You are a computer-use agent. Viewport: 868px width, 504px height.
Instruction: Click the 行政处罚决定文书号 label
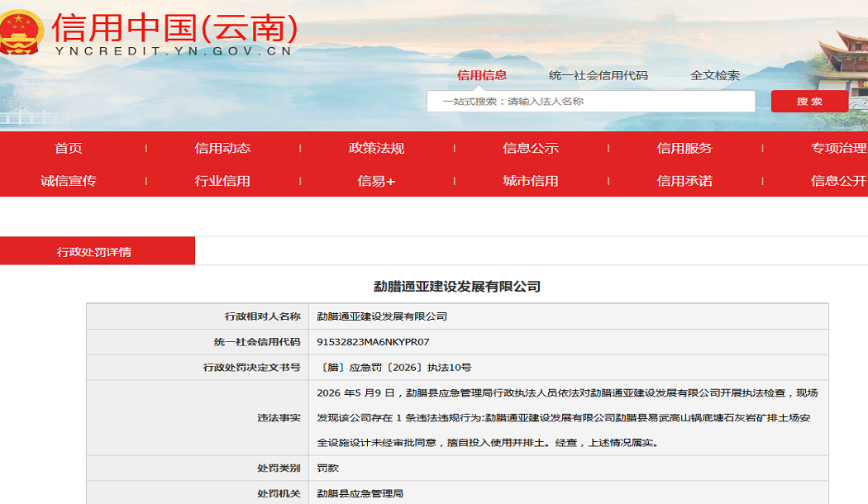coord(251,368)
